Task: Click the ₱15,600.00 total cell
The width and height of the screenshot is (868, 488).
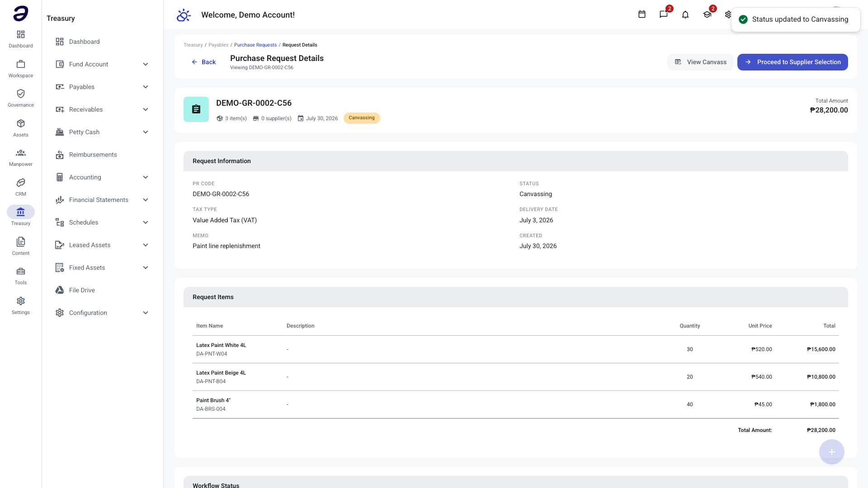Action: 821,349
